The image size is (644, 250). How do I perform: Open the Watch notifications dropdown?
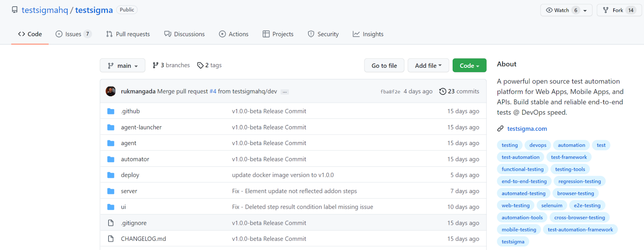[566, 10]
